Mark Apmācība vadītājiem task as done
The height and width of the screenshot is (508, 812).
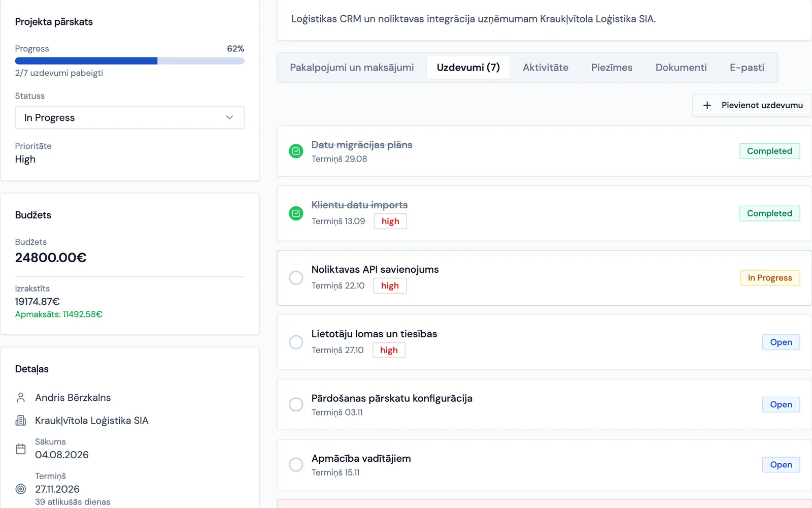296,465
